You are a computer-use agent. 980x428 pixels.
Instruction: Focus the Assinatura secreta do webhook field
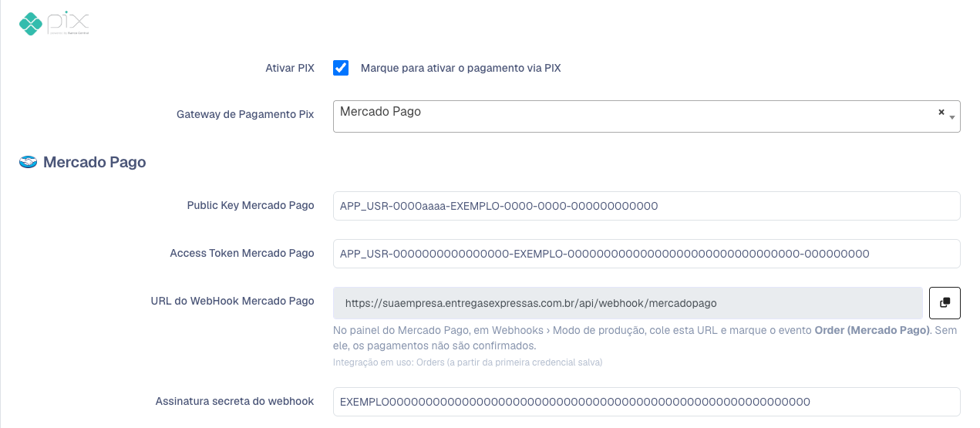[646, 402]
